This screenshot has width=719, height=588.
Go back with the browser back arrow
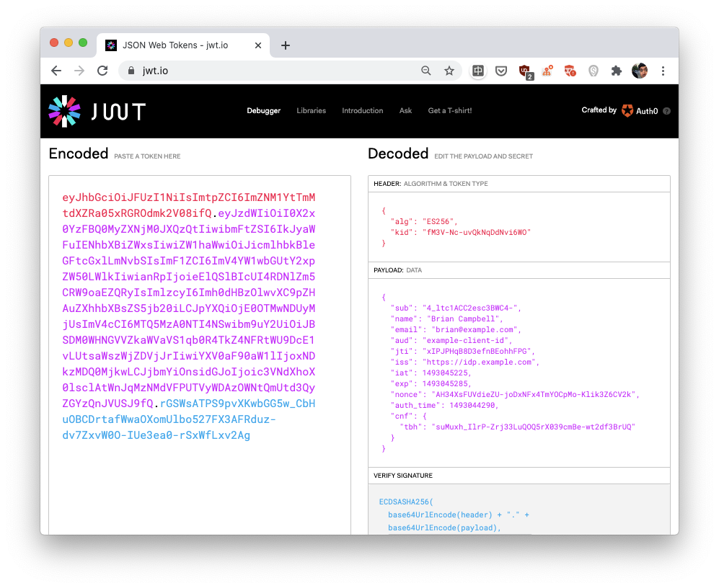point(56,71)
